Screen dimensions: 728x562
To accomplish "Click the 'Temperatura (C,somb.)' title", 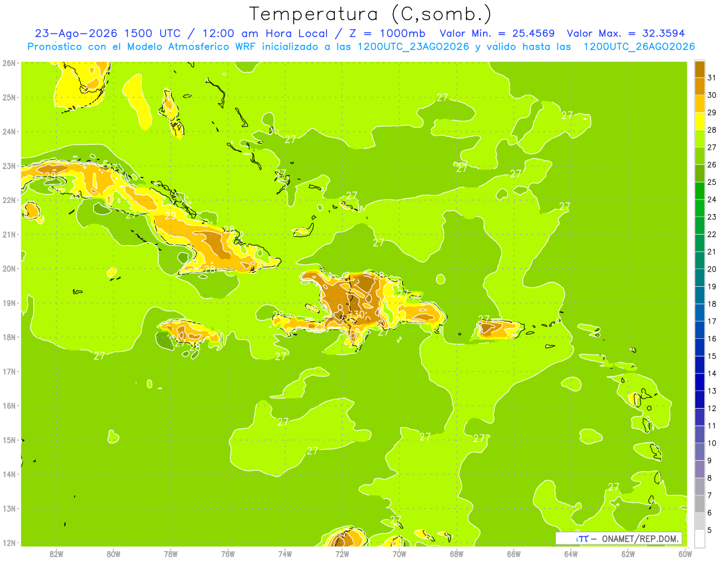I will click(x=371, y=15).
